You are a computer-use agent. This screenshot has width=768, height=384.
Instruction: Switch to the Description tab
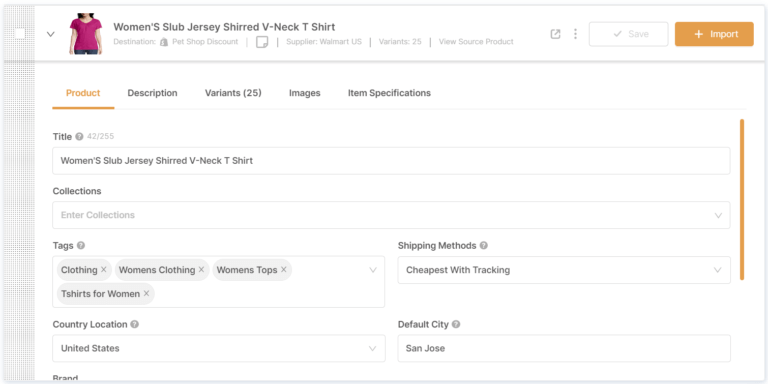(x=152, y=93)
